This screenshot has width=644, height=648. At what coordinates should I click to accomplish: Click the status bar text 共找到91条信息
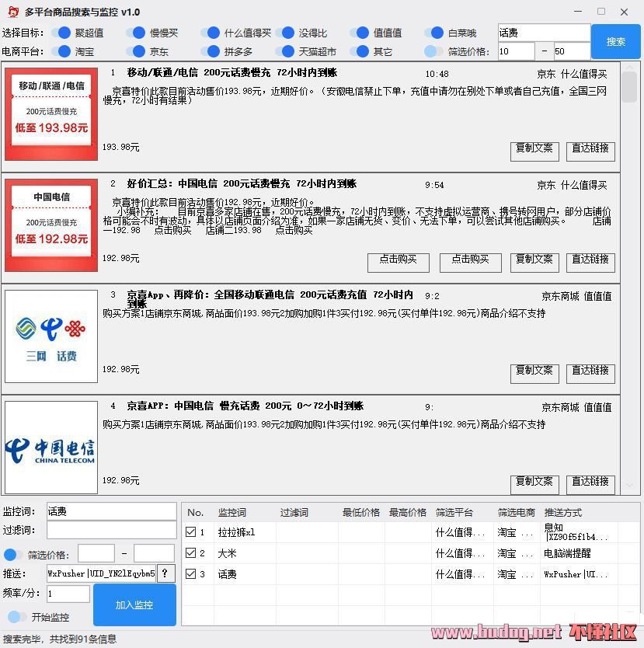tap(82, 639)
